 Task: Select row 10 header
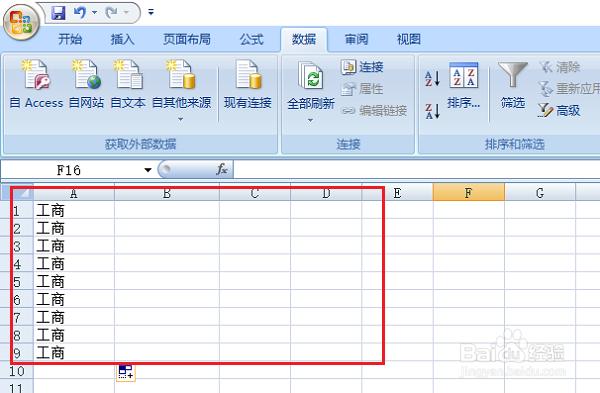[17, 371]
